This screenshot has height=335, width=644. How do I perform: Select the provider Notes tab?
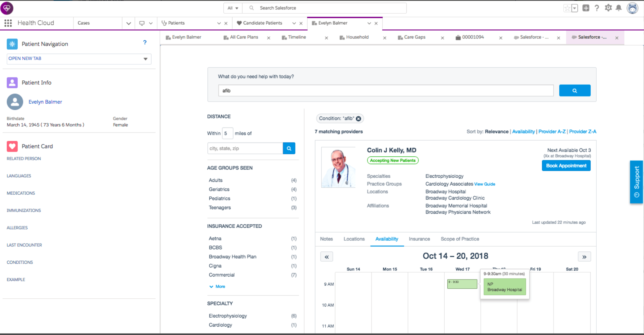[x=326, y=239]
